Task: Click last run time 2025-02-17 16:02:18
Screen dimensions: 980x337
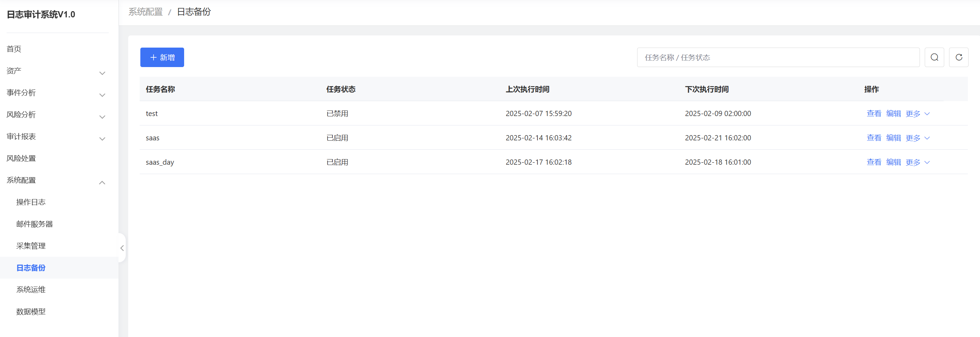Action: 539,162
